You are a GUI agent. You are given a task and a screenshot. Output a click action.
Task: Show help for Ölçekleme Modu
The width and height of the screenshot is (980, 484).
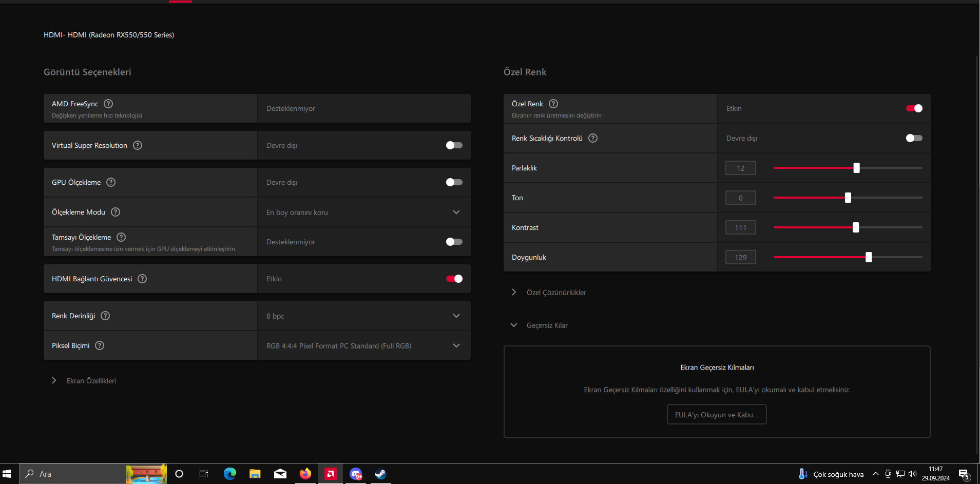point(116,212)
